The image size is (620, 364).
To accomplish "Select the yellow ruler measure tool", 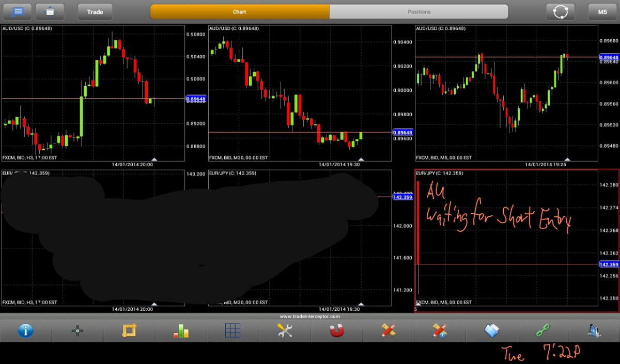I will point(129,330).
